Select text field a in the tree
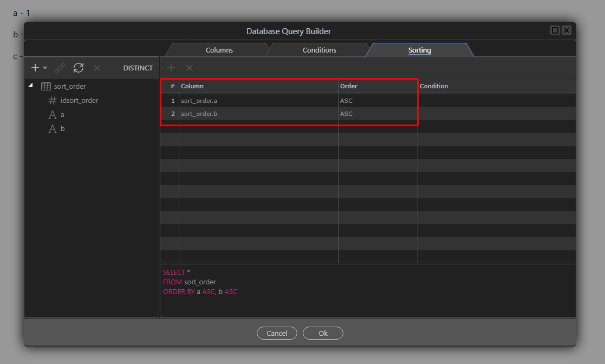The height and width of the screenshot is (364, 605). point(62,114)
